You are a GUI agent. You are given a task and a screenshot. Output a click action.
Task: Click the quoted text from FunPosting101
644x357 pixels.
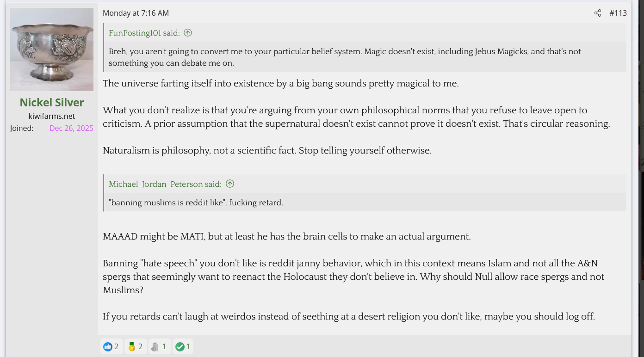(x=345, y=57)
